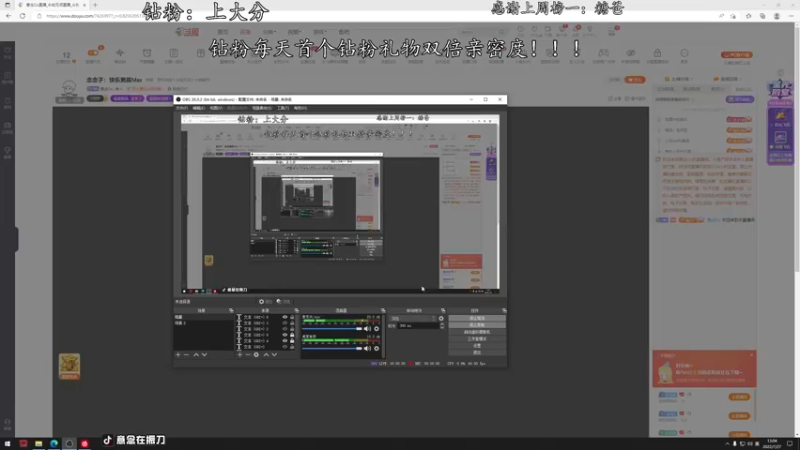This screenshot has height=450, width=800.
Task: Toggle the orange switch in Douyu streamer toolbar
Action: 93,53
